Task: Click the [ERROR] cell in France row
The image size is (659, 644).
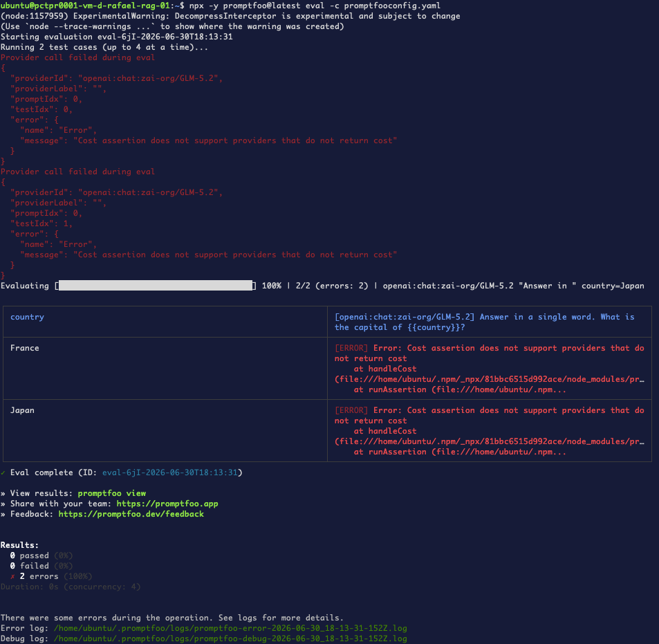Action: pyautogui.click(x=490, y=368)
